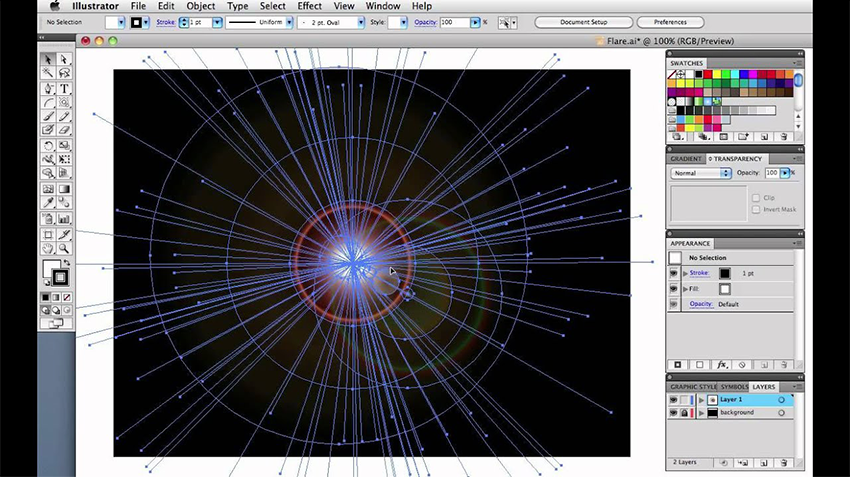Viewport: 850px width, 480px height.
Task: Select the Magic Wand tool
Action: point(47,74)
